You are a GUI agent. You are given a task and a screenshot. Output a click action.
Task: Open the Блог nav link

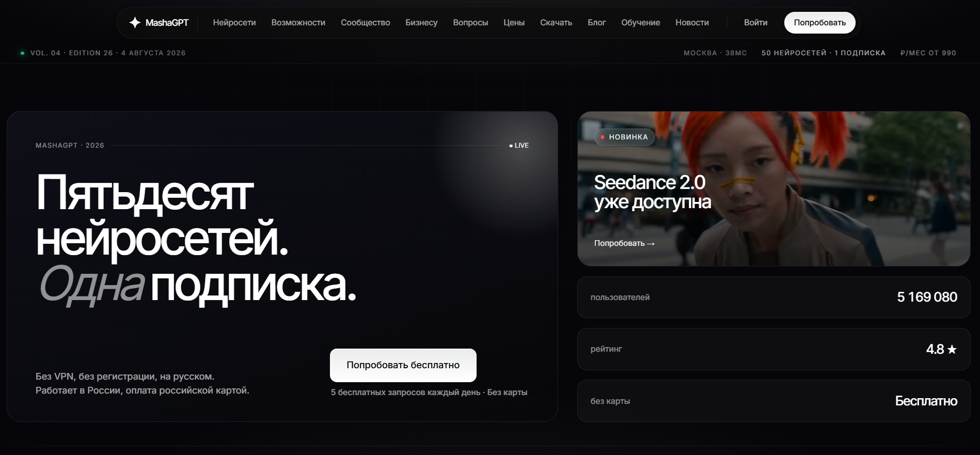[596, 23]
